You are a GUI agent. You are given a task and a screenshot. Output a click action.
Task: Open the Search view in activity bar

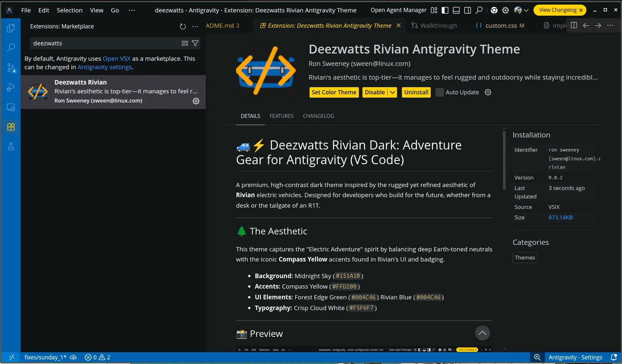tap(11, 48)
